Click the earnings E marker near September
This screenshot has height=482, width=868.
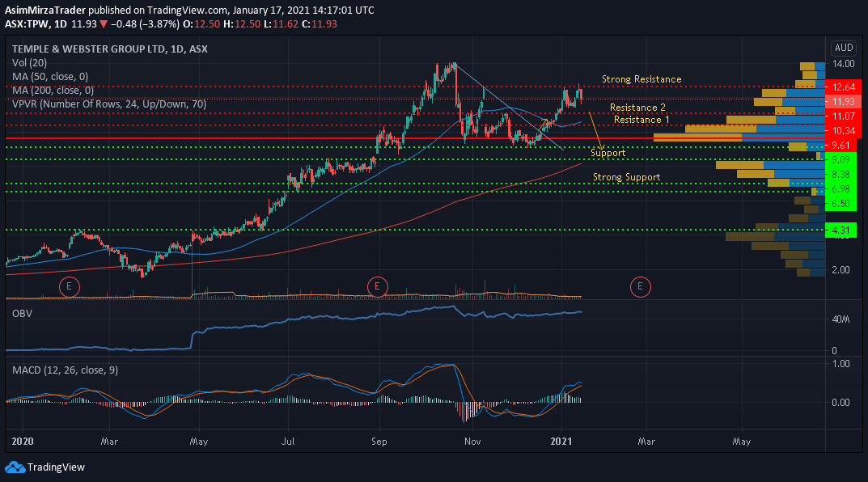point(377,286)
